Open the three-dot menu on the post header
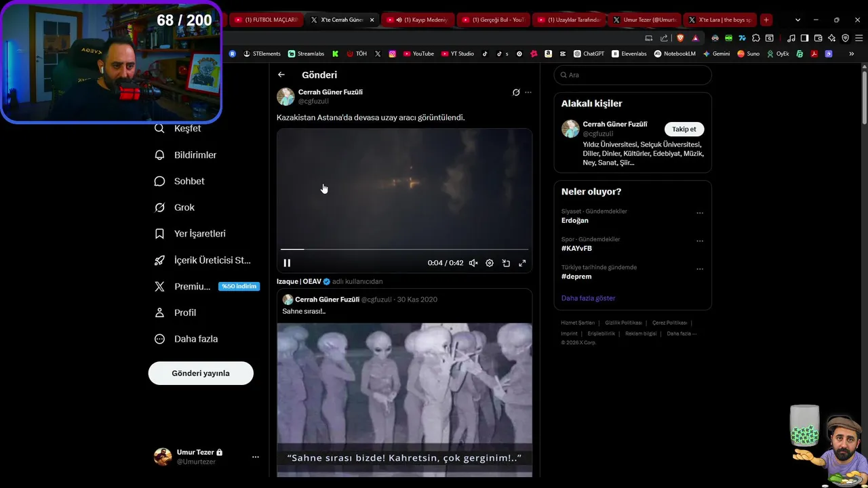Viewport: 868px width, 488px height. (528, 92)
